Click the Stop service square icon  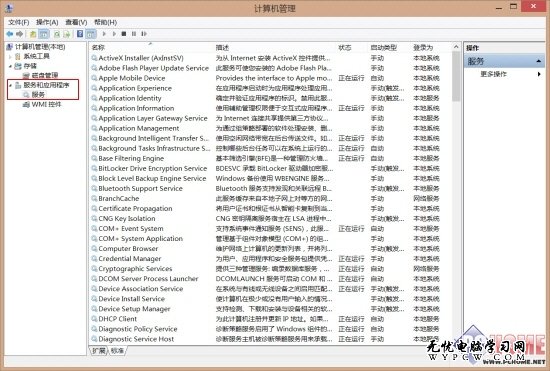123,34
